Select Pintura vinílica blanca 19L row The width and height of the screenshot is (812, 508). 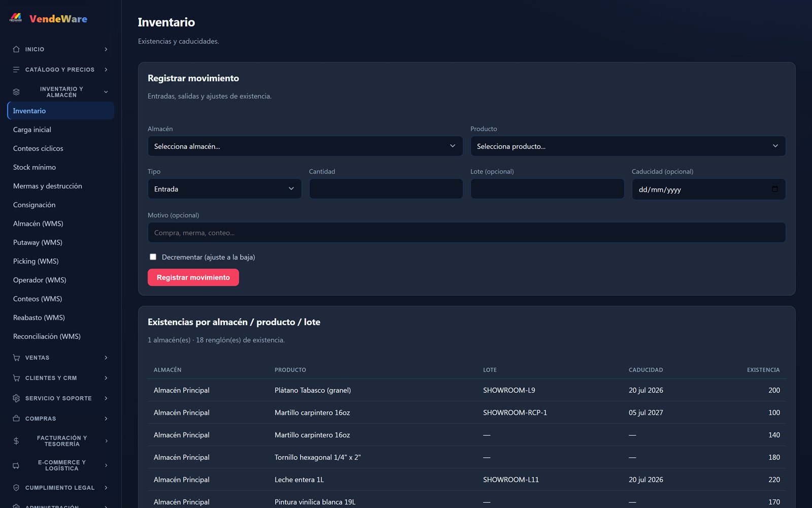tap(466, 500)
